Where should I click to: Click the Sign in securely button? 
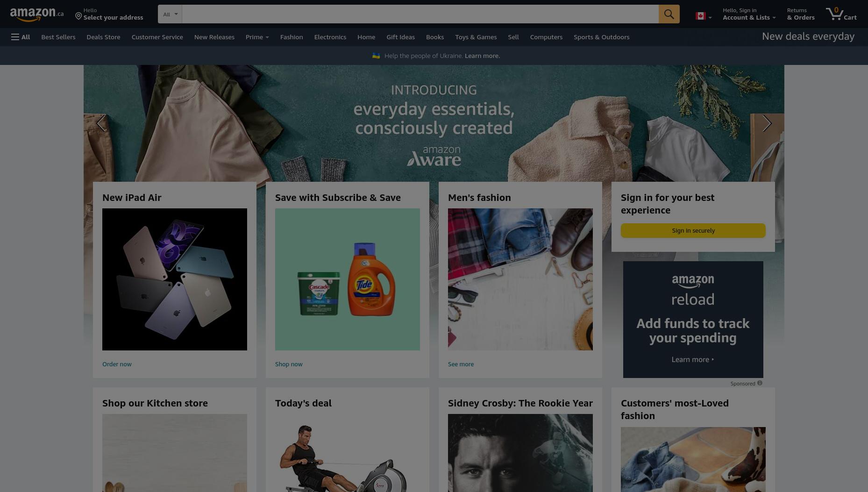tap(693, 230)
